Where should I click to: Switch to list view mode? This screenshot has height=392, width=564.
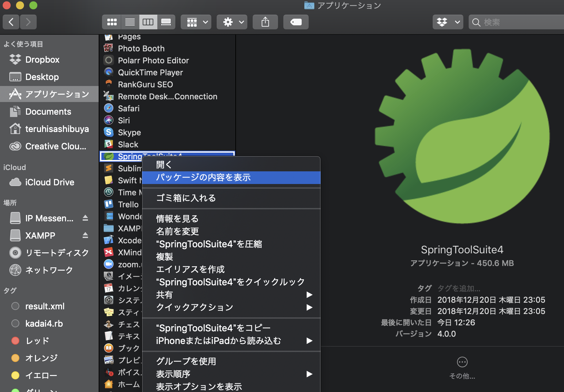130,22
